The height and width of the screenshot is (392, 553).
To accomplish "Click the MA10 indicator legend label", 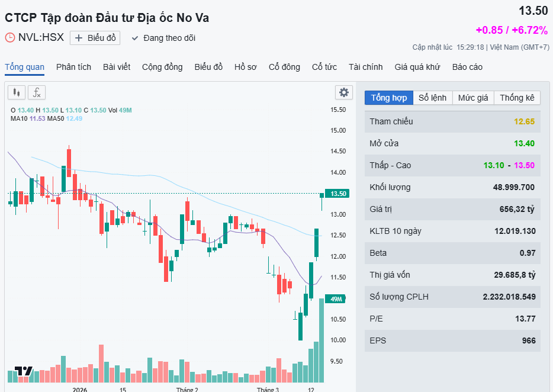I will (19, 118).
